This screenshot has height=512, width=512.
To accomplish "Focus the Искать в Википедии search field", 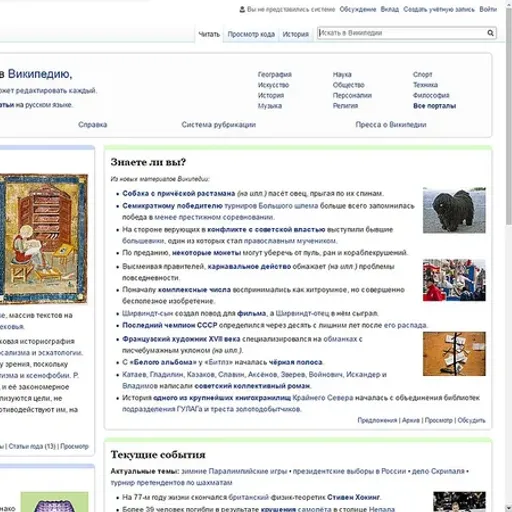I will 402,33.
